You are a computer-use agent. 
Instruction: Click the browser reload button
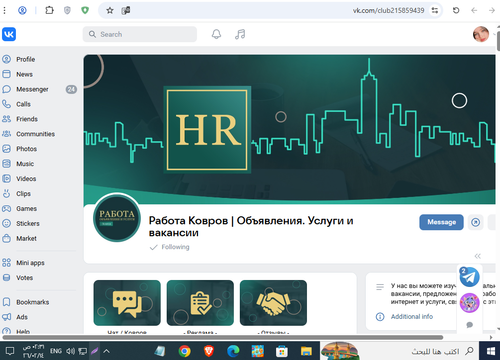click(x=456, y=10)
